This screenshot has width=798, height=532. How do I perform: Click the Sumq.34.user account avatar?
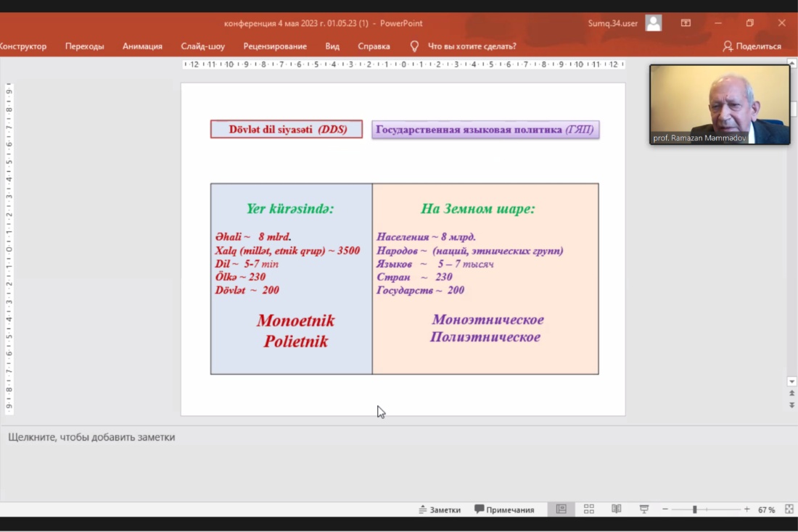[653, 23]
